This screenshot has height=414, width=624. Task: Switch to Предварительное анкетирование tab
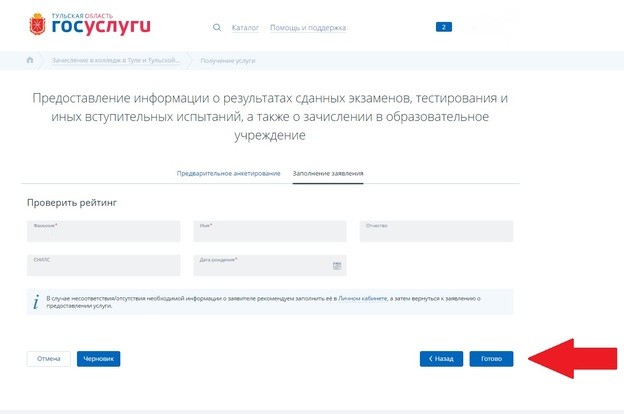click(228, 174)
